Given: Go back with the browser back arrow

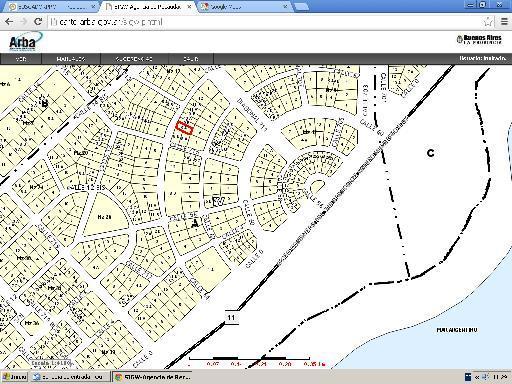Looking at the screenshot, I should 9,22.
